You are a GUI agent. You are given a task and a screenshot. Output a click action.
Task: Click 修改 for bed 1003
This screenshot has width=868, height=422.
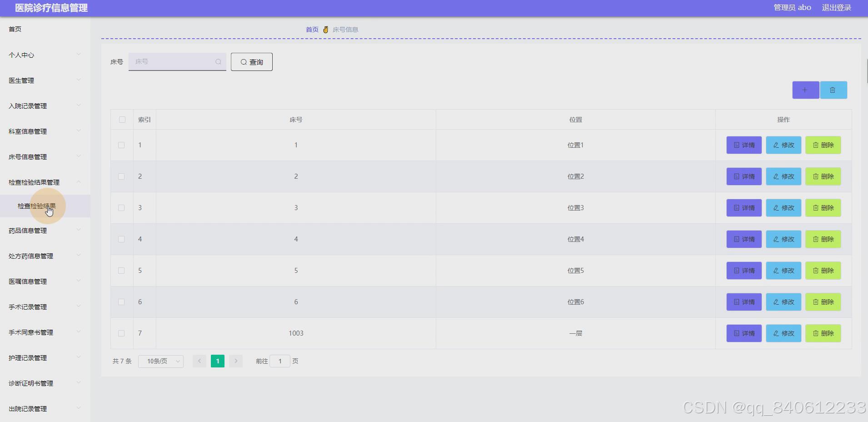(783, 333)
